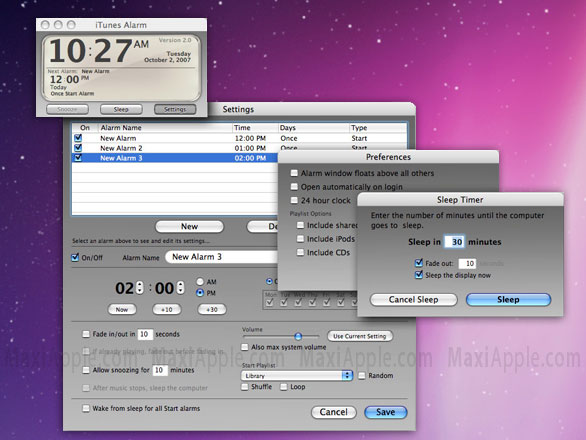The height and width of the screenshot is (440, 586).
Task: Uncheck the On box for New Alarm 3
Action: point(78,158)
